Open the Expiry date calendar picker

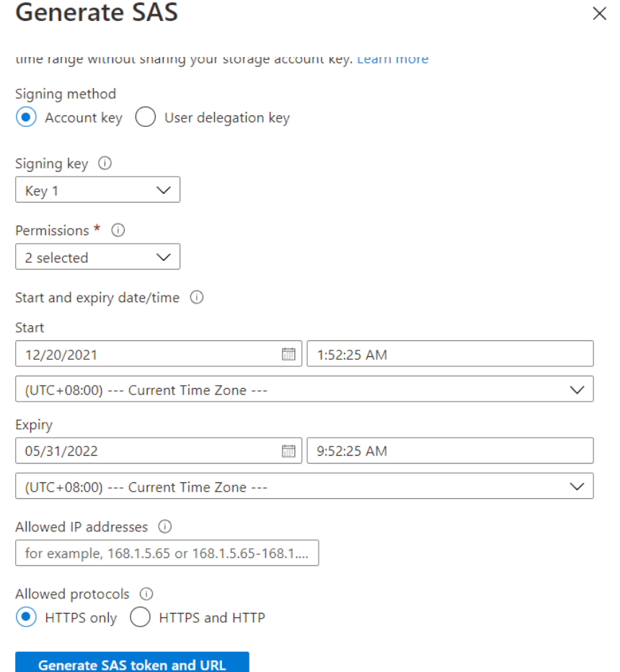(288, 451)
